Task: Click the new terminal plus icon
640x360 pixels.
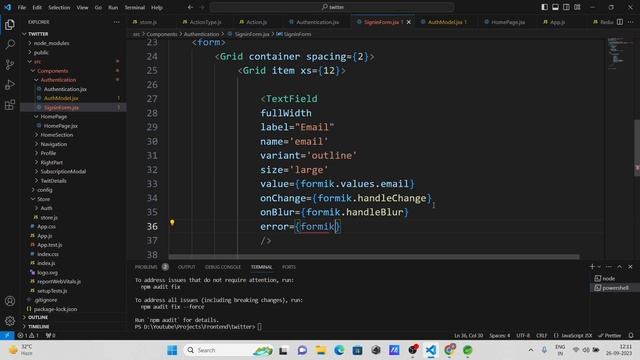Action: (592, 267)
